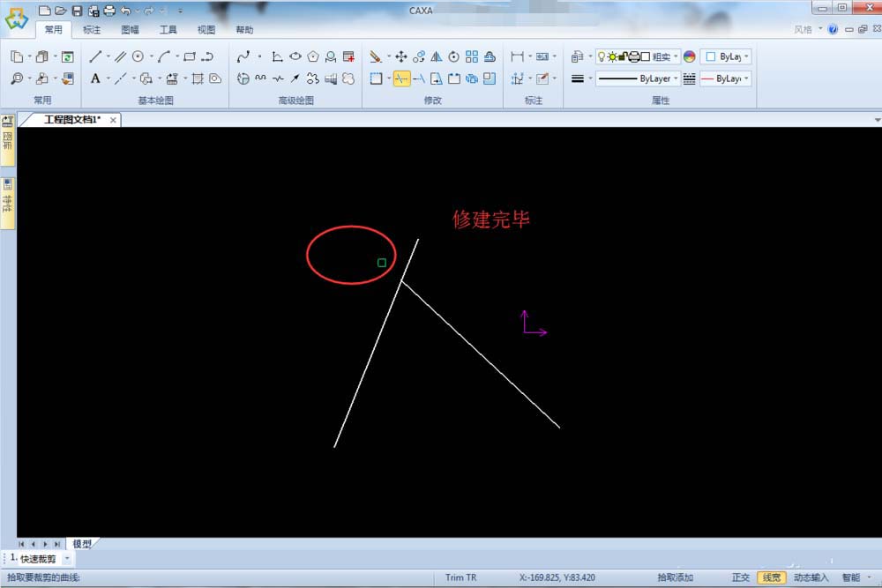Activate the Polygon drawing tool
882x588 pixels.
[x=314, y=56]
